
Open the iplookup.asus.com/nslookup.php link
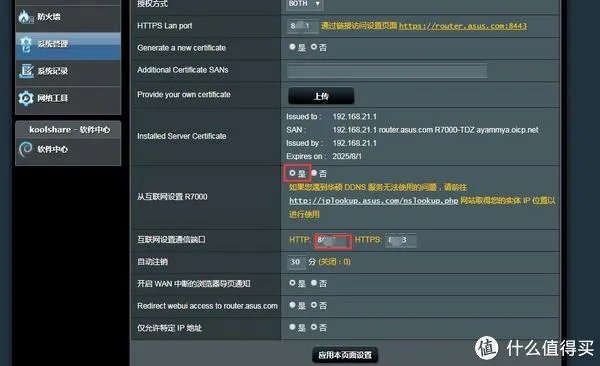[x=373, y=201]
